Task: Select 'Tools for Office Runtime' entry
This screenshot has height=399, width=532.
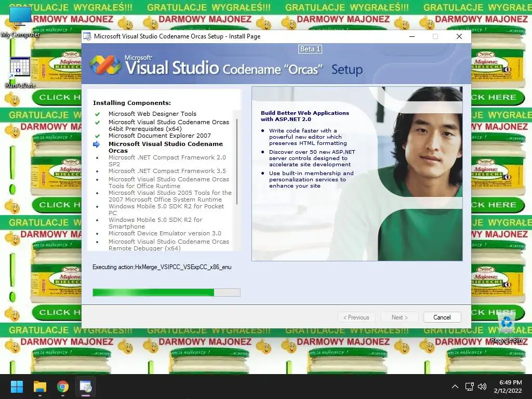Action: pyautogui.click(x=169, y=182)
